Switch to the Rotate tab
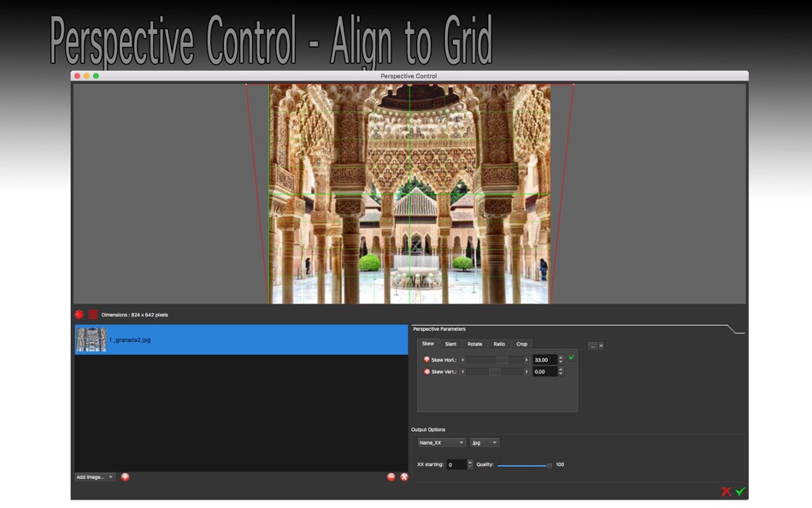Image resolution: width=812 pixels, height=508 pixels. tap(474, 344)
